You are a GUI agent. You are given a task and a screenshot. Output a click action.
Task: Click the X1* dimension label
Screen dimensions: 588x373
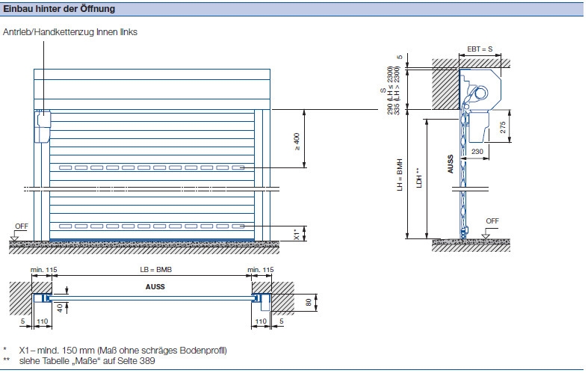297,234
